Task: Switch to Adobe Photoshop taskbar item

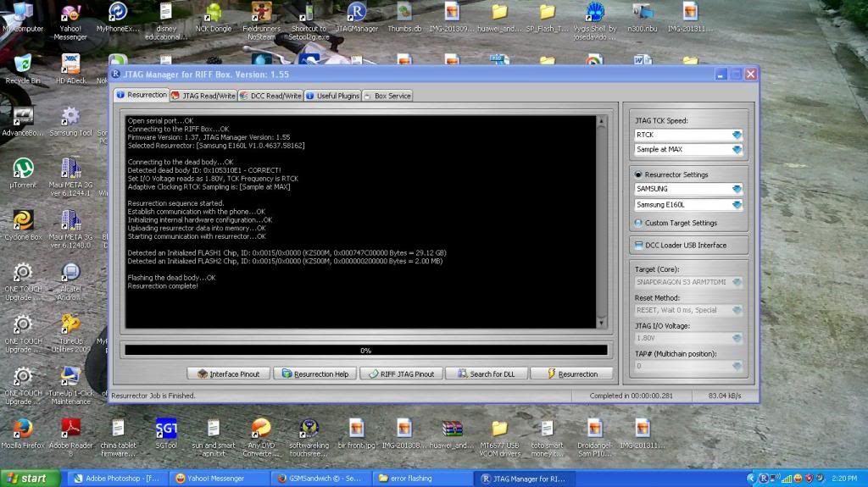Action: (x=117, y=479)
